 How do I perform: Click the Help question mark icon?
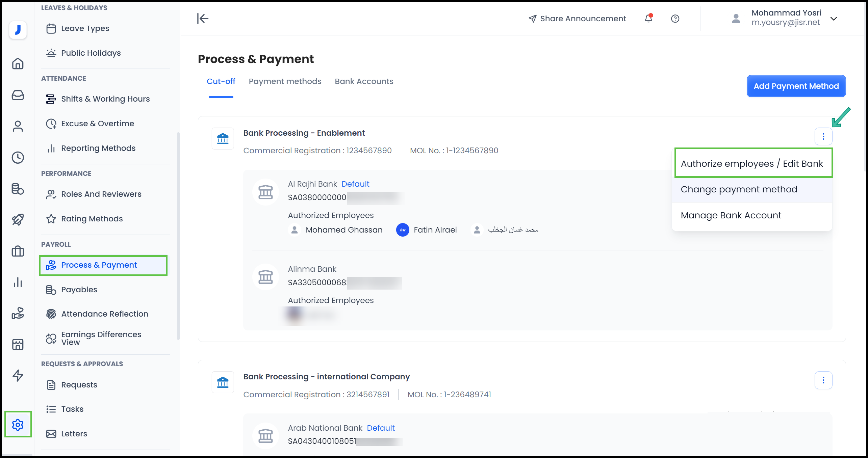tap(675, 19)
